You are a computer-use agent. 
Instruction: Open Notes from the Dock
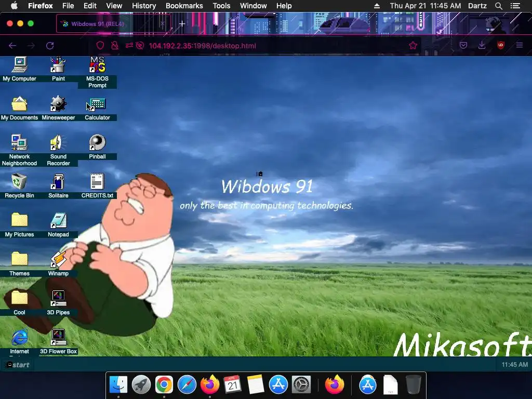pyautogui.click(x=256, y=385)
